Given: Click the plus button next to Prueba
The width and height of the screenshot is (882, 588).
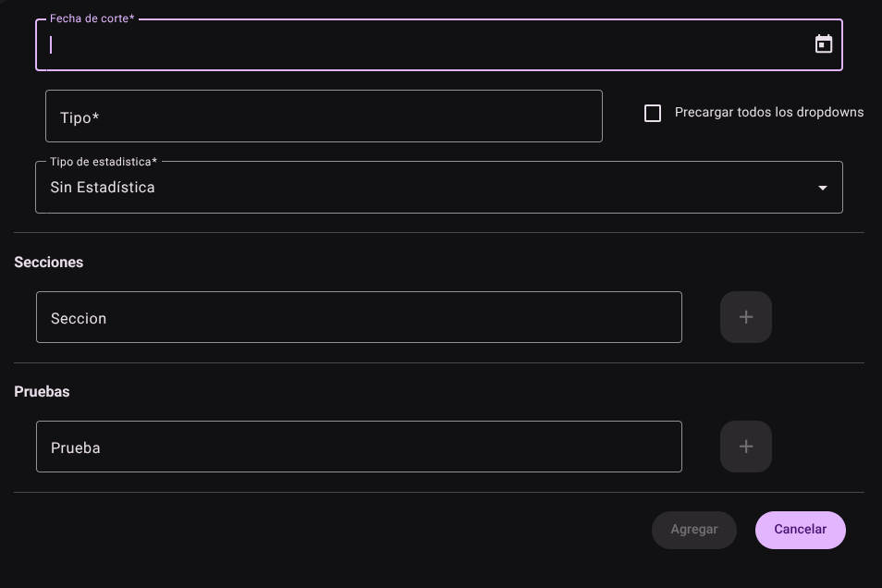Looking at the screenshot, I should (746, 447).
